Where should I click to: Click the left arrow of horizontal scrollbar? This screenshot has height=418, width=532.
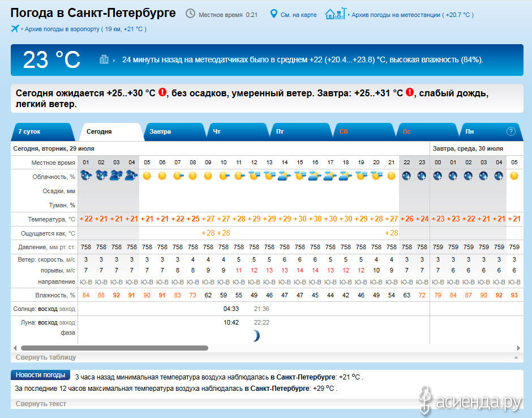pyautogui.click(x=15, y=348)
